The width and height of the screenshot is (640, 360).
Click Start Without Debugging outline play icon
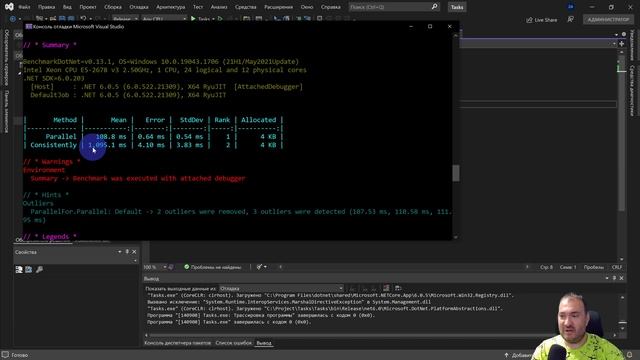[220, 19]
